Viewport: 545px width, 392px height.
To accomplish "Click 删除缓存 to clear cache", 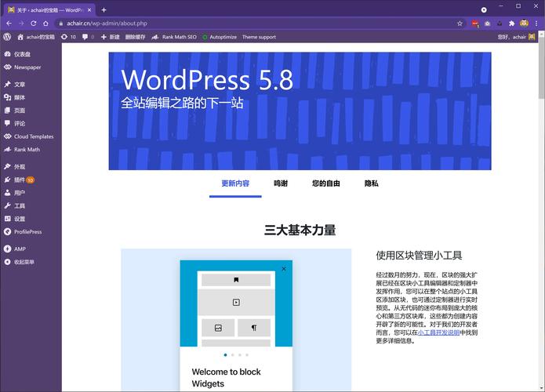I will [x=135, y=37].
